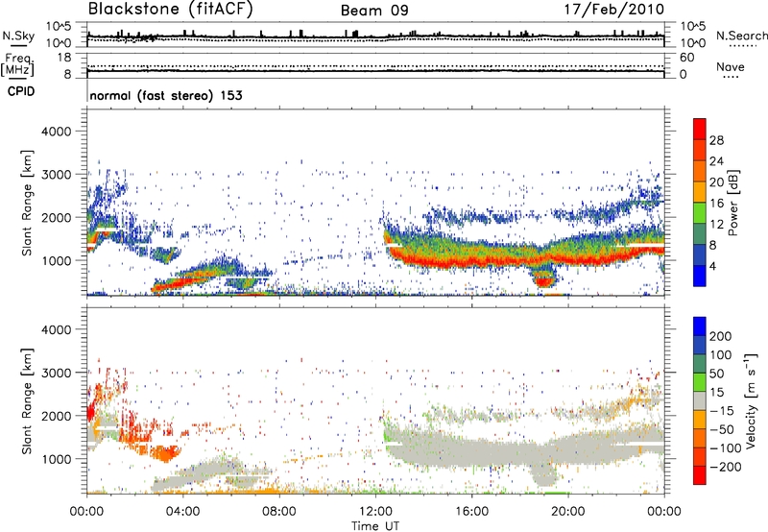This screenshot has height=532, width=768.
Task: Click the 'Velocity [m s-1]' colorbar title
Action: click(x=751, y=400)
